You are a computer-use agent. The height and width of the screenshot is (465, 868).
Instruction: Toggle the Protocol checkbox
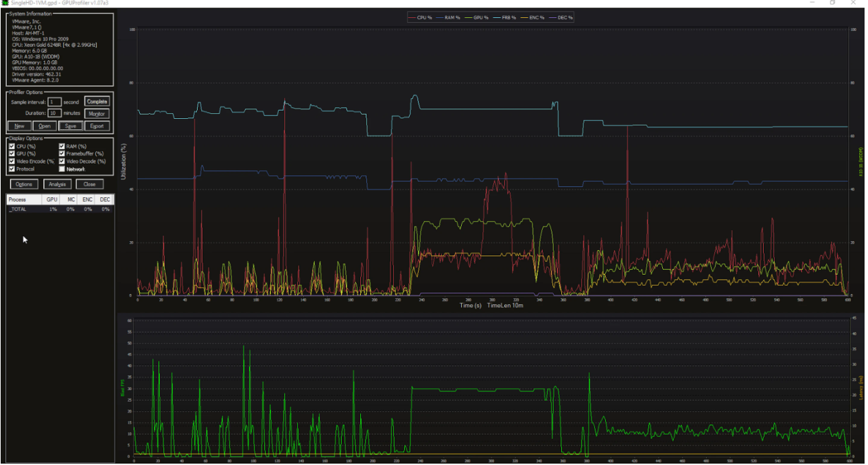(x=12, y=169)
